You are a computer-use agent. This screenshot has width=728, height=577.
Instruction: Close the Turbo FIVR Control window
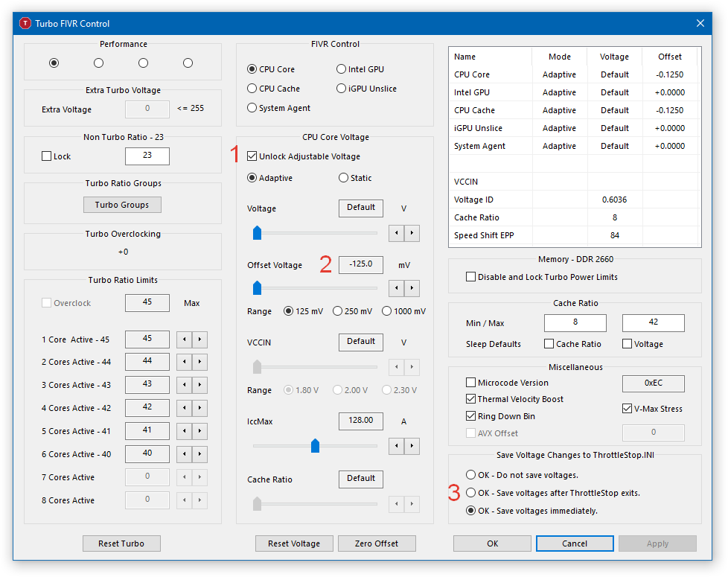click(x=700, y=23)
